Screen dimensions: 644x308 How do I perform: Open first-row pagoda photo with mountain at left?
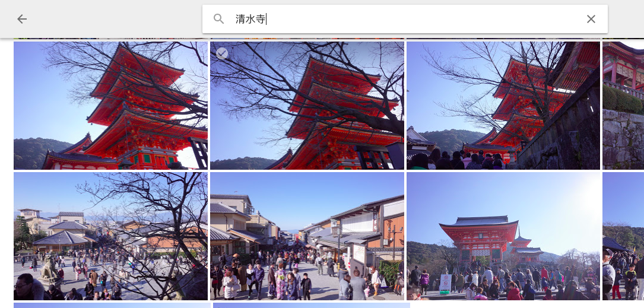[110, 106]
